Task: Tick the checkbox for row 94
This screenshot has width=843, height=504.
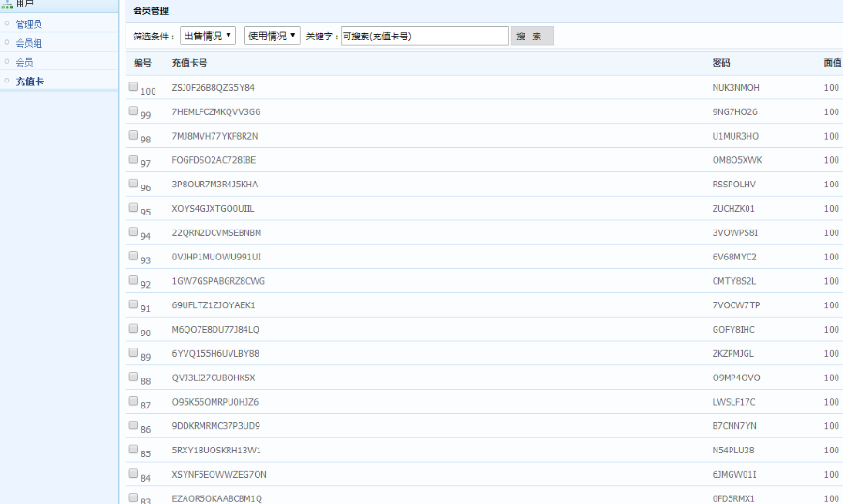Action: tap(133, 231)
